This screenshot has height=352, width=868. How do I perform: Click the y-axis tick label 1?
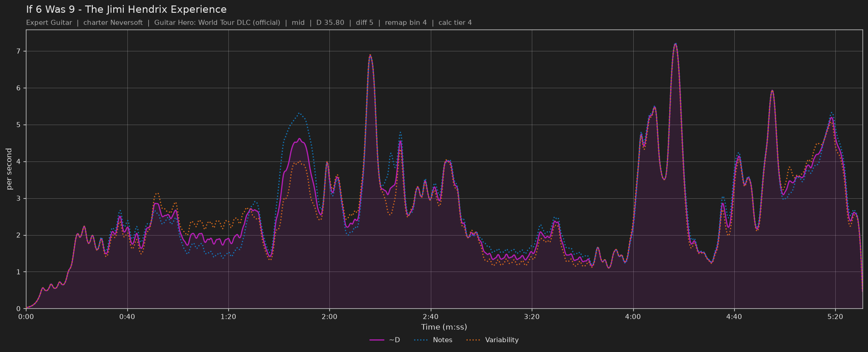pyautogui.click(x=19, y=272)
